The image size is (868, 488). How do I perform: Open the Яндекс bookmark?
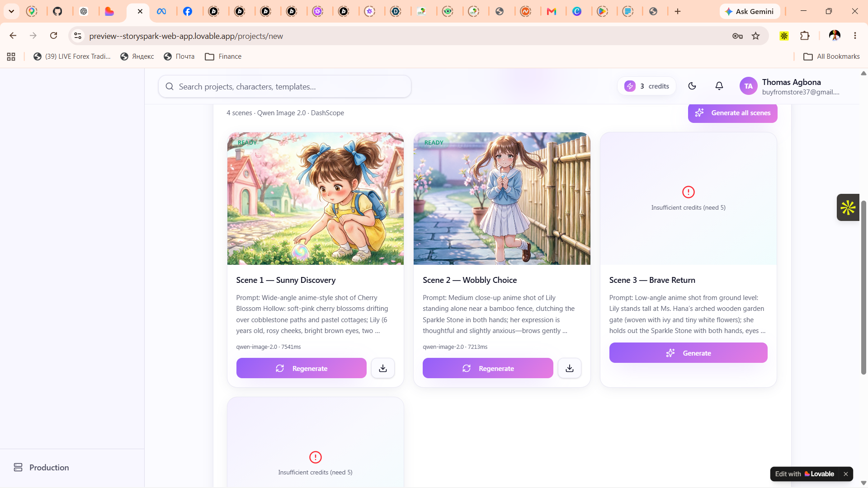tap(137, 56)
